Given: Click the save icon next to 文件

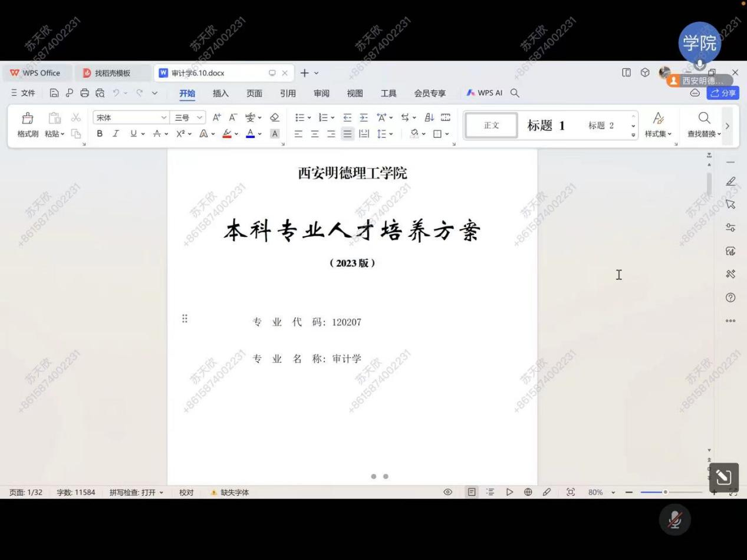Looking at the screenshot, I should pos(54,93).
